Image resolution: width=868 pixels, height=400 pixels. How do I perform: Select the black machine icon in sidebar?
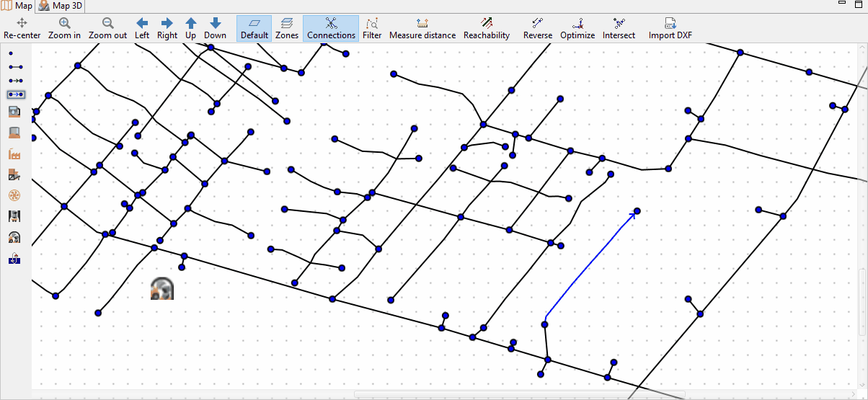pyautogui.click(x=14, y=216)
